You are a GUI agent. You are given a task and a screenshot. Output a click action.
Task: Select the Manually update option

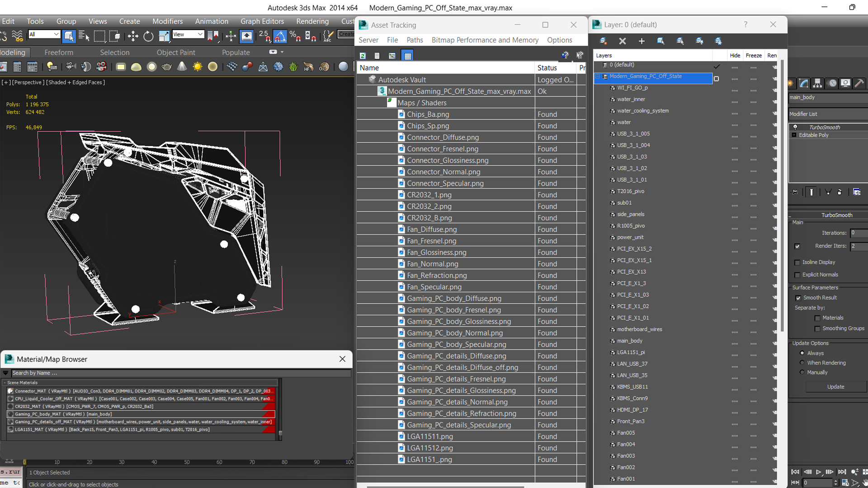pyautogui.click(x=802, y=372)
